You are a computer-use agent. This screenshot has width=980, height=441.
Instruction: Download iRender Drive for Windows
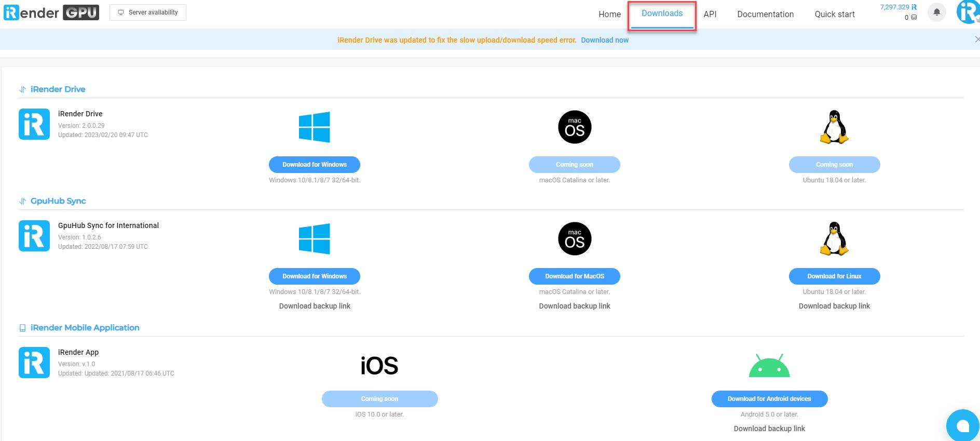[315, 165]
